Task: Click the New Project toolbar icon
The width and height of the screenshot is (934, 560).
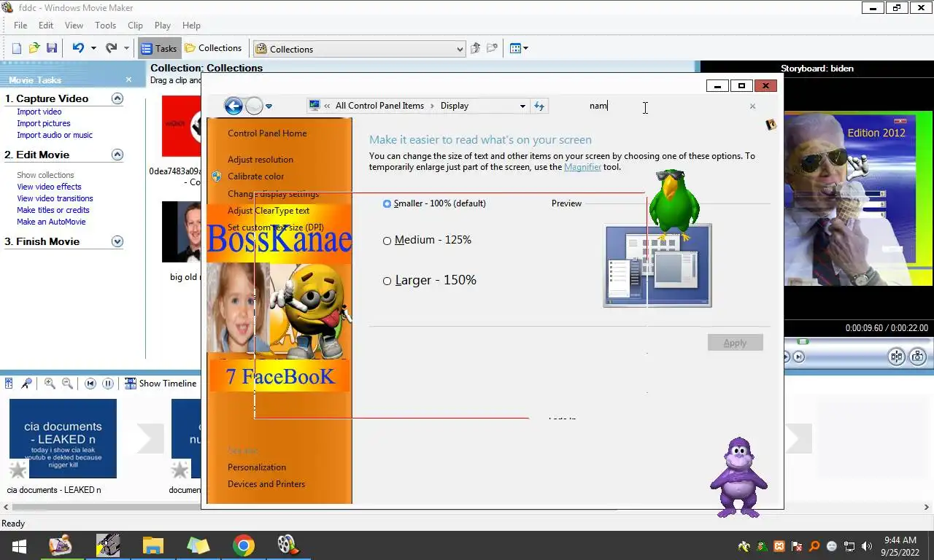Action: 17,48
